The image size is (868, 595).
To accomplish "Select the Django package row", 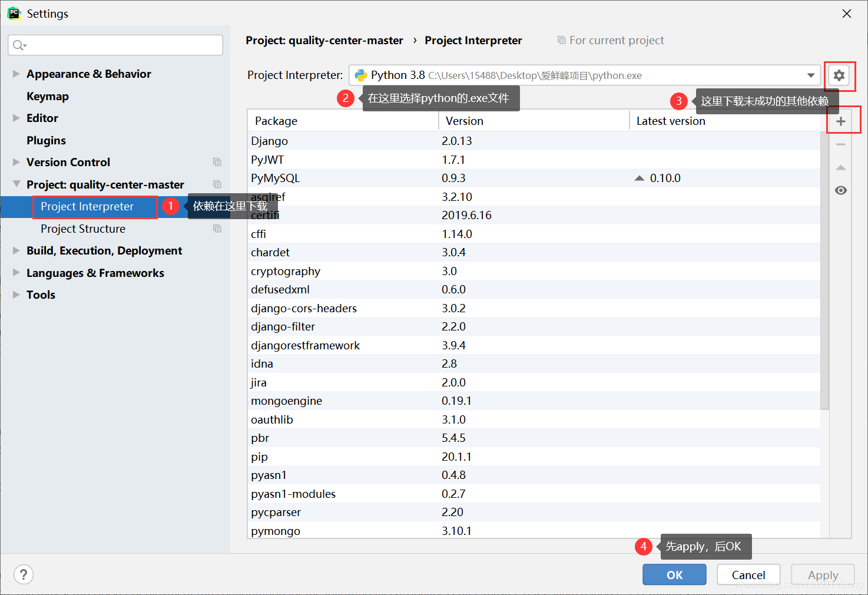I will (x=534, y=141).
